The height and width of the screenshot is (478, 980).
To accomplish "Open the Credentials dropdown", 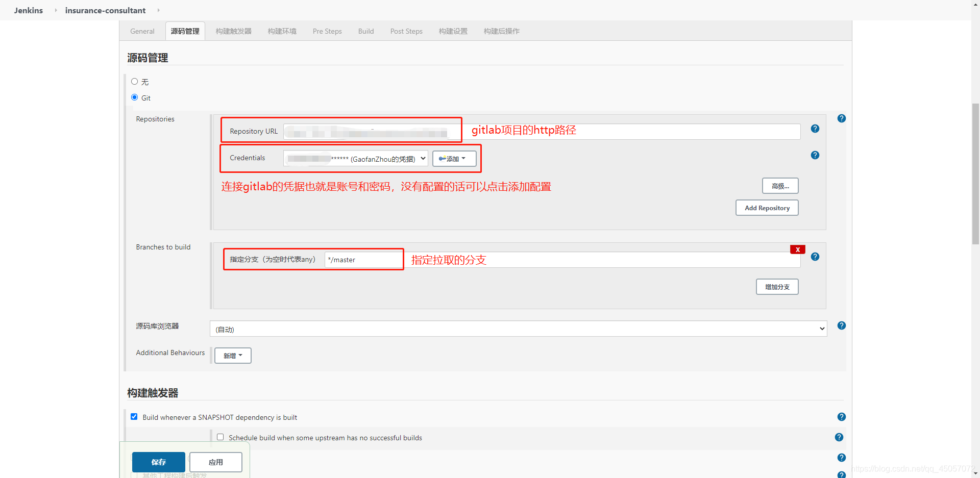I will click(356, 159).
